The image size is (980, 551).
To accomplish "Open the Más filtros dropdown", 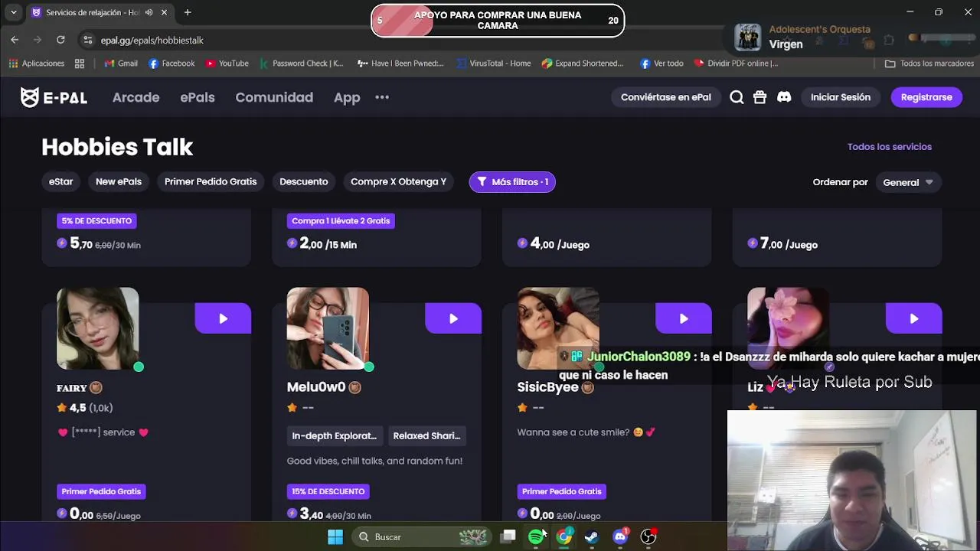I will (512, 181).
